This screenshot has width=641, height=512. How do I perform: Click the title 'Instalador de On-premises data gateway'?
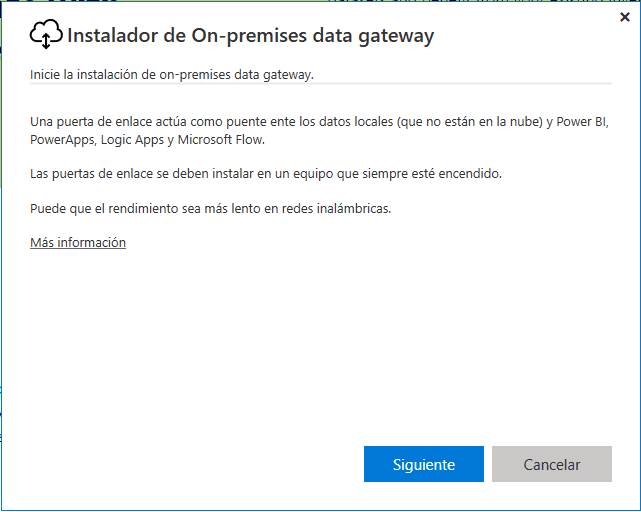(250, 36)
